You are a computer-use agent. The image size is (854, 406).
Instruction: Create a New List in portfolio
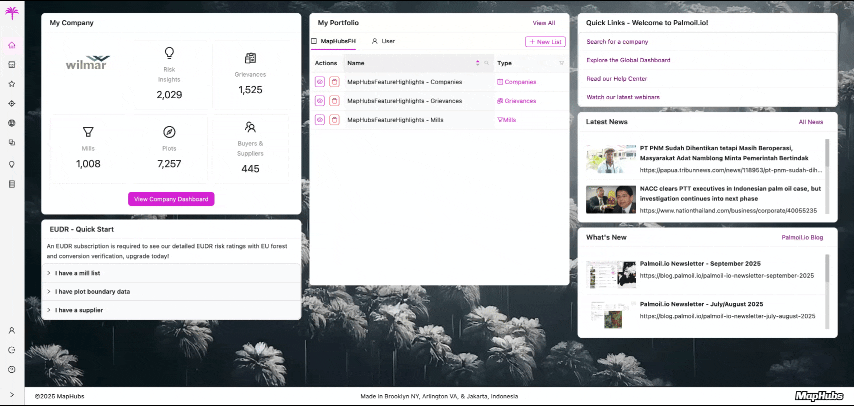545,41
